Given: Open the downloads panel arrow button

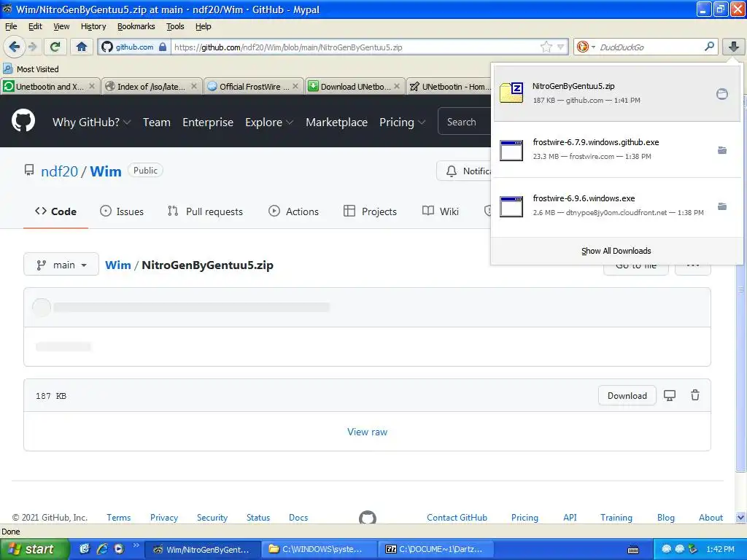Looking at the screenshot, I should pyautogui.click(x=733, y=47).
